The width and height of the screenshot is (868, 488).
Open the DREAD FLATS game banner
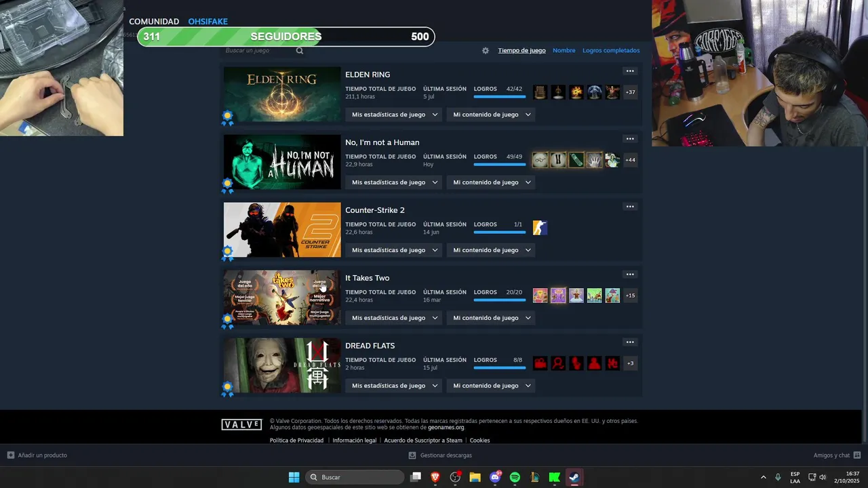tap(282, 365)
